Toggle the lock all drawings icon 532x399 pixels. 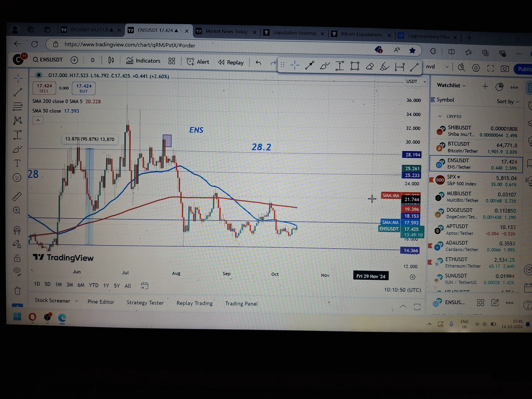pos(17,259)
